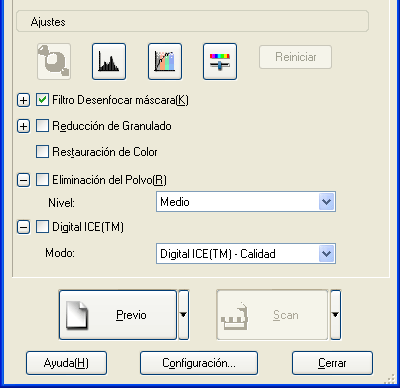400x388 pixels.
Task: Expand Filtro Desenfocar máscara options
Action: coord(23,100)
